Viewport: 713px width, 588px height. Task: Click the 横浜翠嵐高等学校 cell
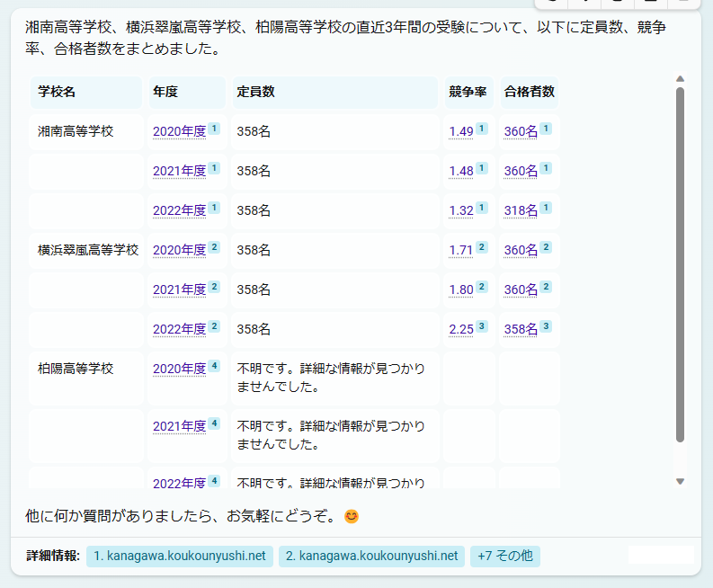[88, 250]
